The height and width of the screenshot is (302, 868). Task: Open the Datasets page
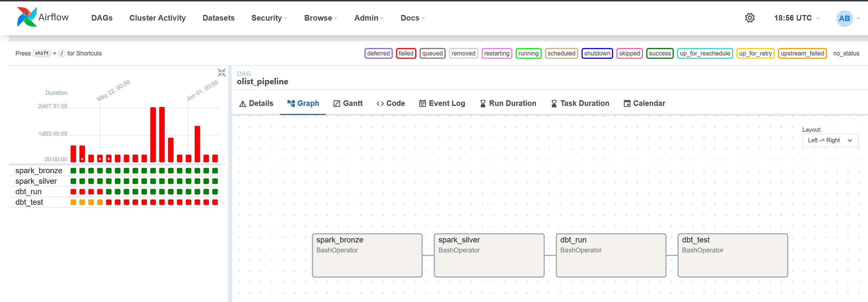[218, 18]
